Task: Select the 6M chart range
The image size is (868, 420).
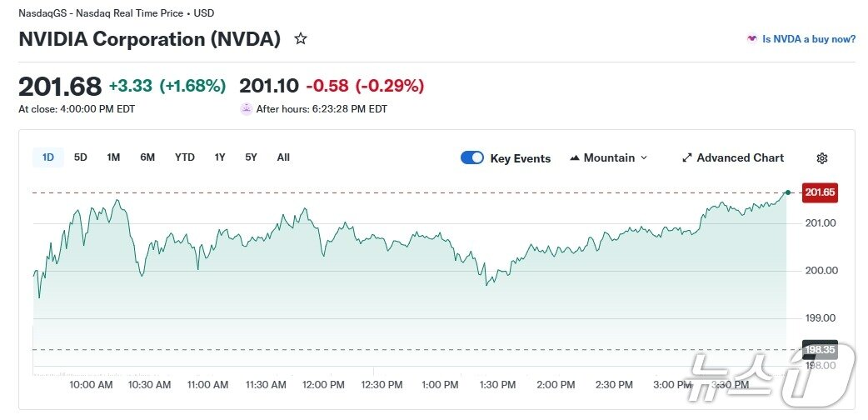Action: coord(147,157)
